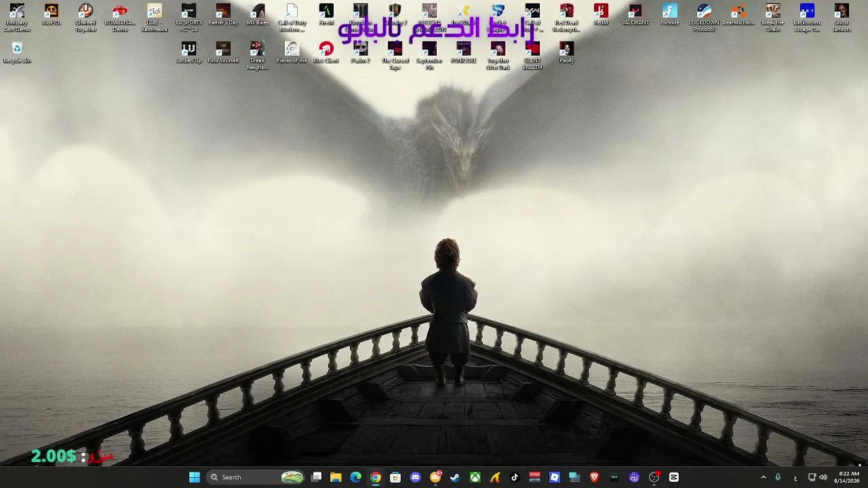
Task: Select the Recycle Bin icon
Action: [17, 54]
